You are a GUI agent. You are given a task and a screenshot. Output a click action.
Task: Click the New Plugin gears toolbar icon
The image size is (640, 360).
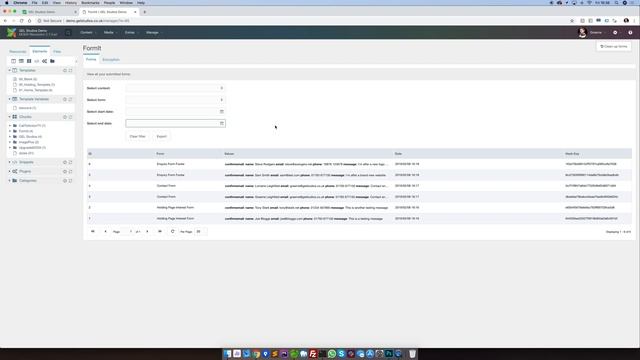(44, 61)
